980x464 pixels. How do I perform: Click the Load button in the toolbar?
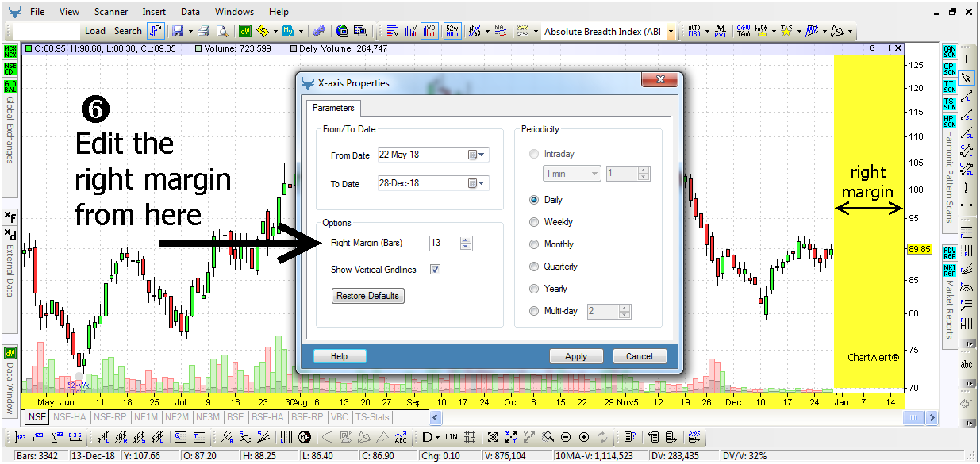tap(95, 31)
